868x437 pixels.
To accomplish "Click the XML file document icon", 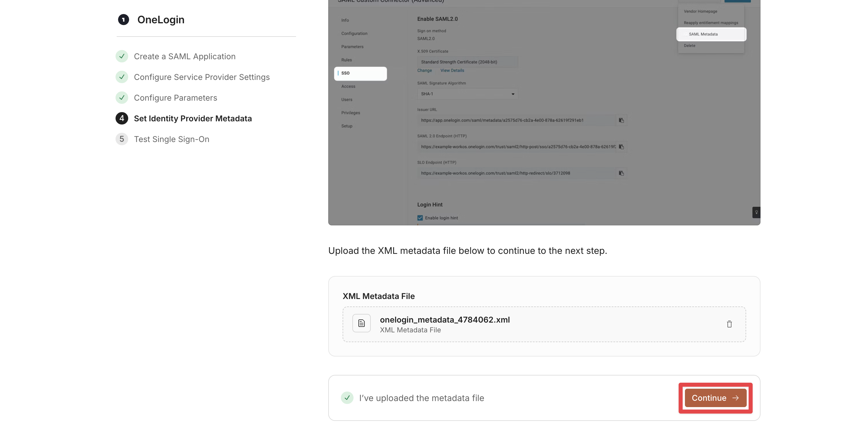I will (x=361, y=323).
